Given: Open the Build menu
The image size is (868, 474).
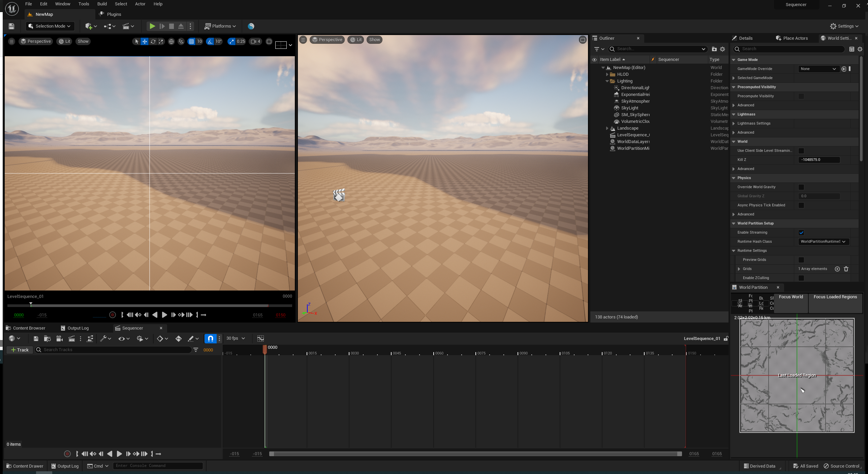Looking at the screenshot, I should 102,4.
